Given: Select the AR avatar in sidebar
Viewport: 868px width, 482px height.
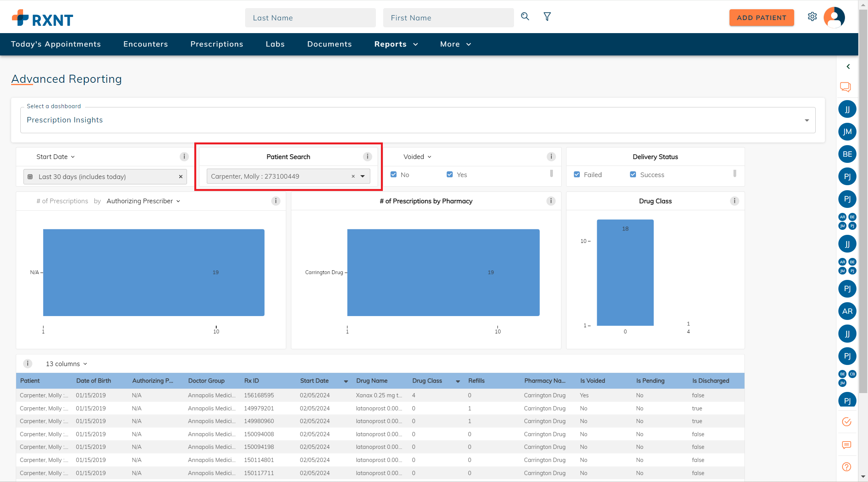Looking at the screenshot, I should (x=847, y=311).
